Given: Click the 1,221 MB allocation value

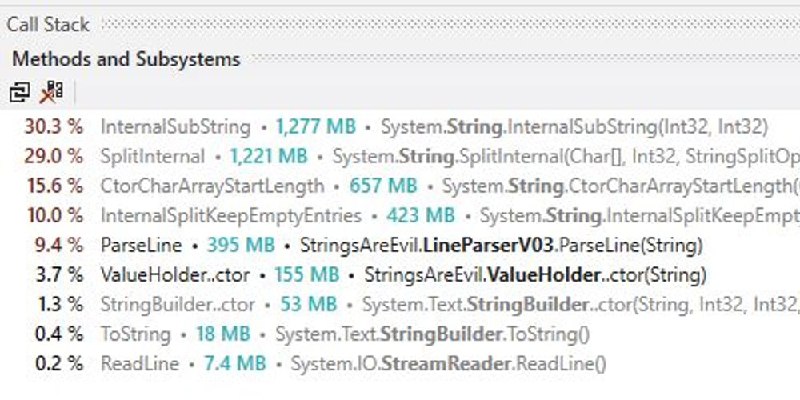Looking at the screenshot, I should 268,156.
